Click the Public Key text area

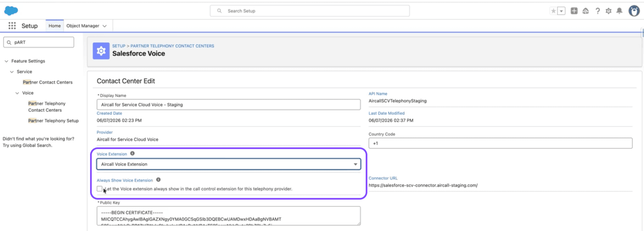[x=229, y=216]
